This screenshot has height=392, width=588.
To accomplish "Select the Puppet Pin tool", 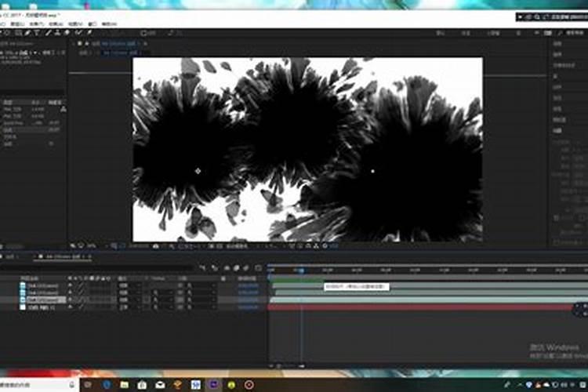I will 89,33.
